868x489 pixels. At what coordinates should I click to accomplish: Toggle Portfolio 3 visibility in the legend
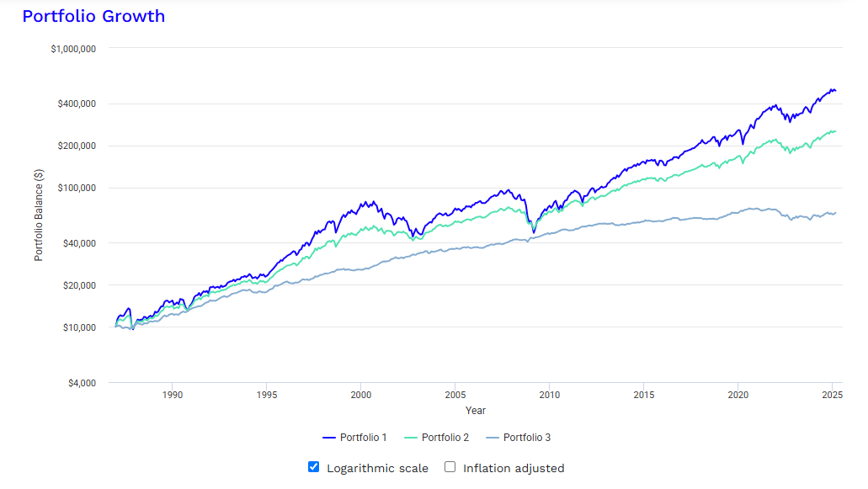519,437
